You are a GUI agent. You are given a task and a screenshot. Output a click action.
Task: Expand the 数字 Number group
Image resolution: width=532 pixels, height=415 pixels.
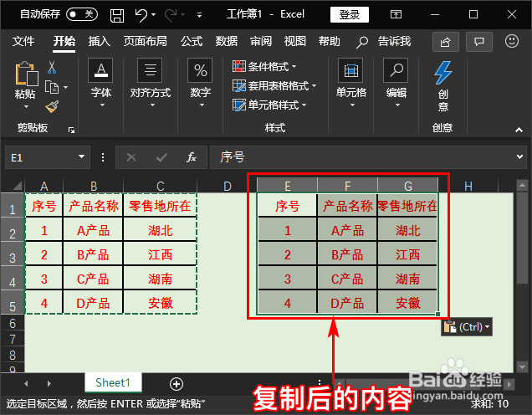[x=200, y=83]
